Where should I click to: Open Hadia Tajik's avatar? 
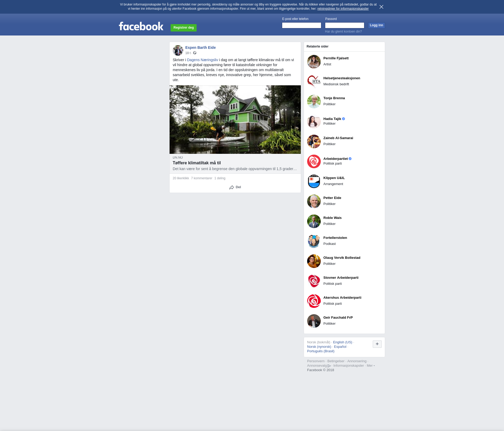(x=314, y=122)
